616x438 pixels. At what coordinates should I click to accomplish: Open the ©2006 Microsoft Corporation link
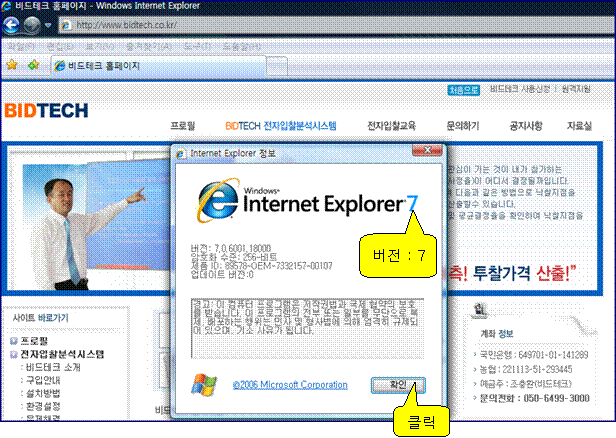[290, 385]
